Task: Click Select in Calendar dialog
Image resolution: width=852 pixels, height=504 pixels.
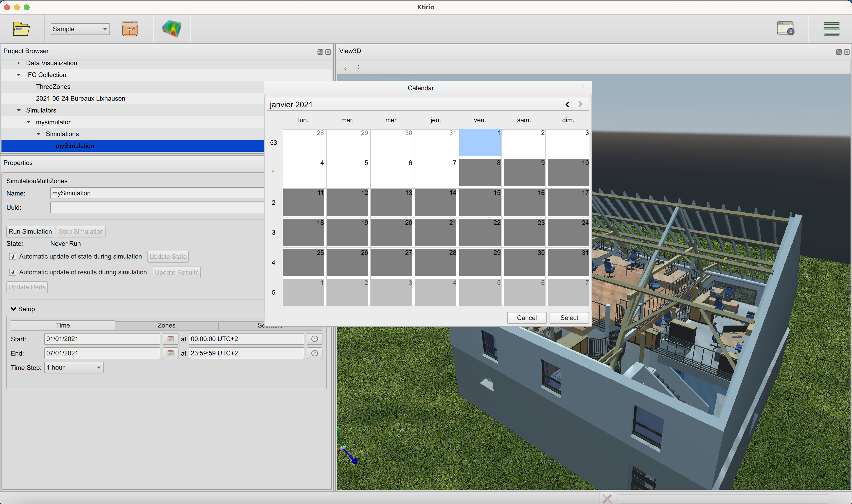Action: (569, 318)
